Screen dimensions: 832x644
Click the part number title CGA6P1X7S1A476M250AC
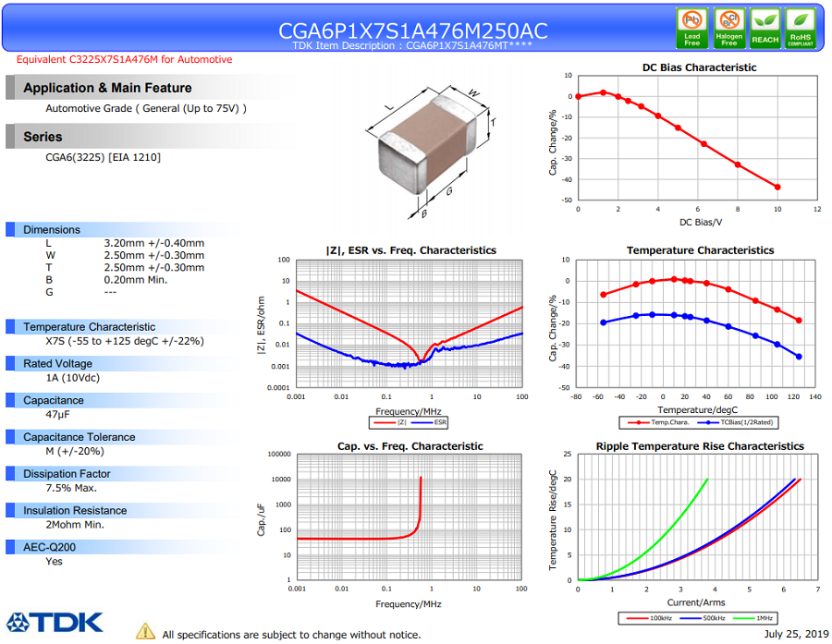(x=413, y=30)
